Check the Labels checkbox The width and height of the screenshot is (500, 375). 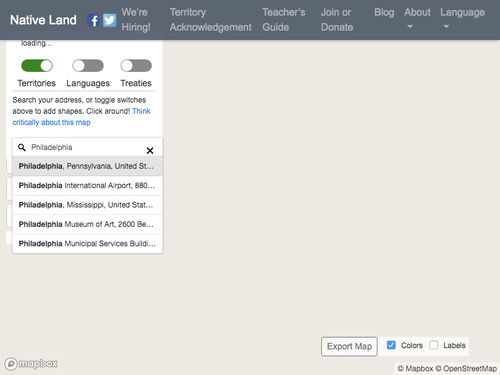click(x=434, y=345)
